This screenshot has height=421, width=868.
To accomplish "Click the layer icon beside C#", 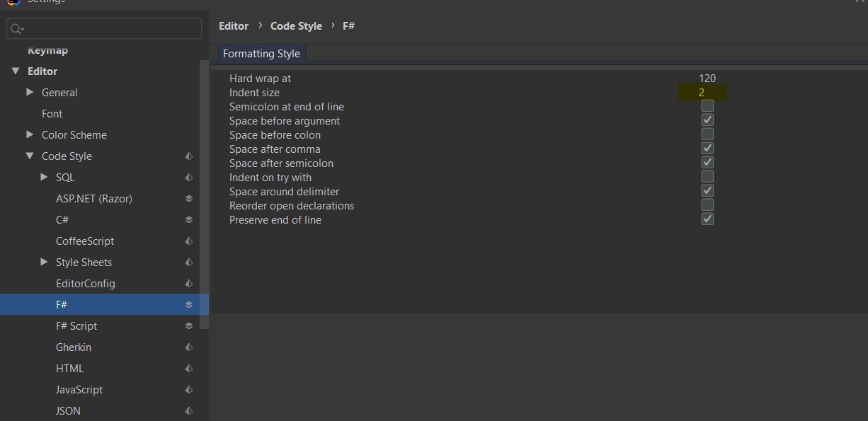I will point(189,220).
